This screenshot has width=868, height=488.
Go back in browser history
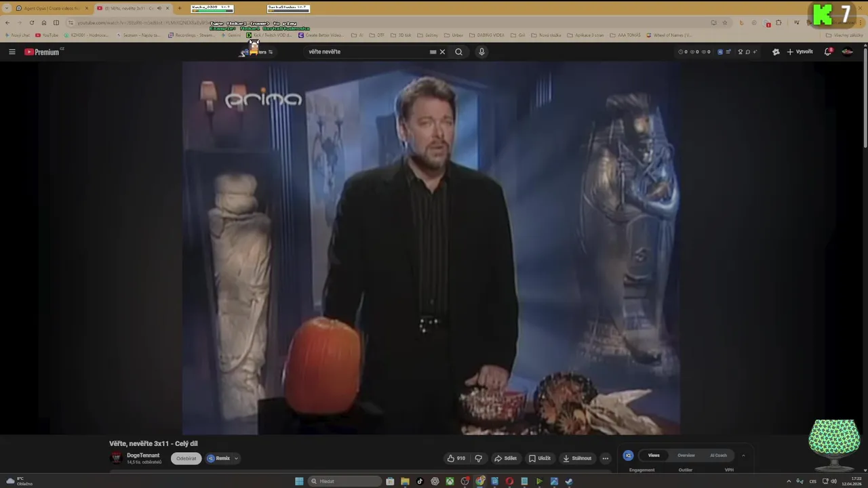(7, 22)
